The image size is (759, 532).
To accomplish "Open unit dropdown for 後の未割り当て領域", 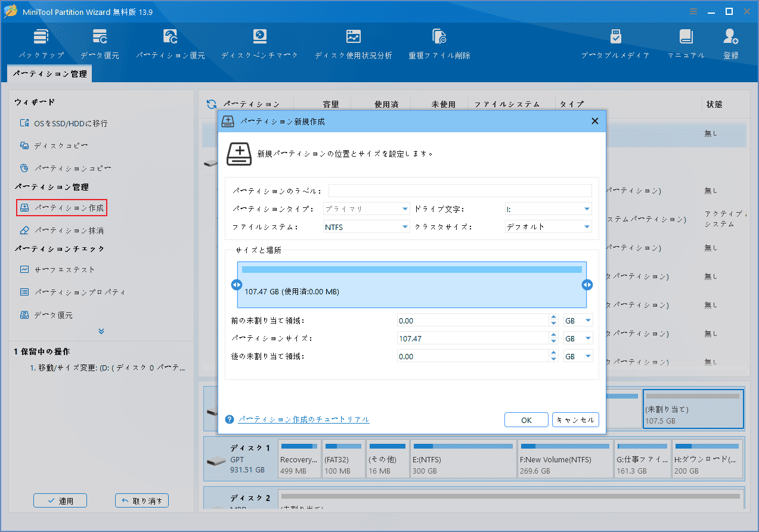I will [578, 356].
